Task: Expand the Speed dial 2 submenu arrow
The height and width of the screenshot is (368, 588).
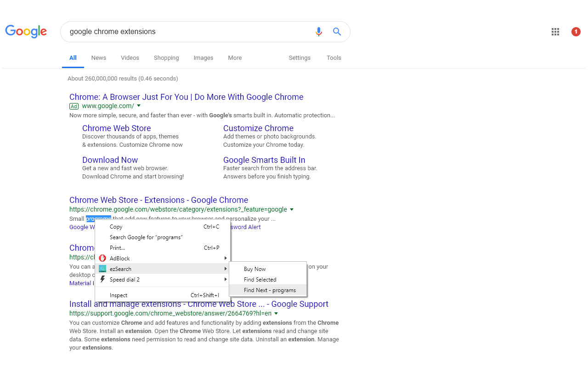Action: click(226, 279)
